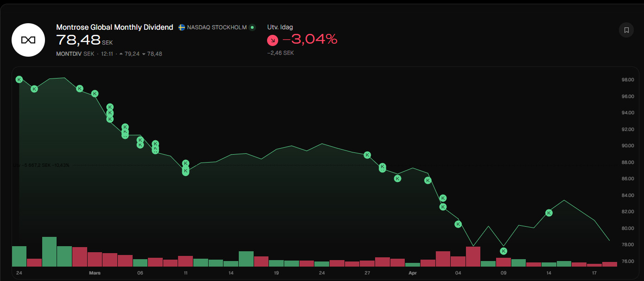Viewport: 644px width, 281px height.
Task: Click the red down-arrow change icon
Action: coord(273,40)
